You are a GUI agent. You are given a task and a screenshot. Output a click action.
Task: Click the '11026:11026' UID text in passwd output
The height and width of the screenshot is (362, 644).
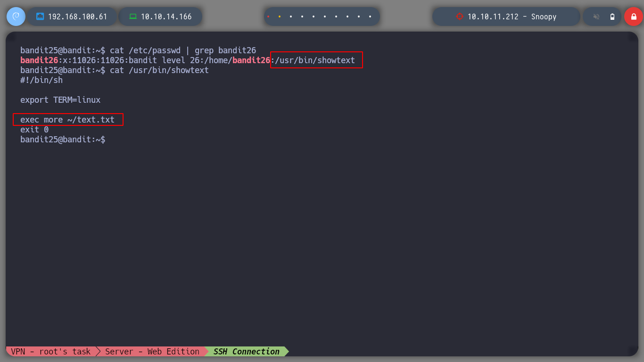point(98,60)
